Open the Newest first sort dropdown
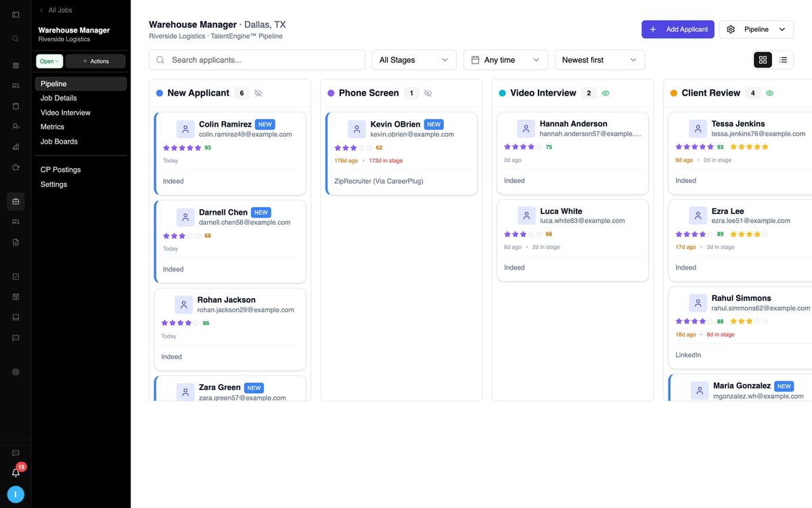812x508 pixels. [x=600, y=60]
